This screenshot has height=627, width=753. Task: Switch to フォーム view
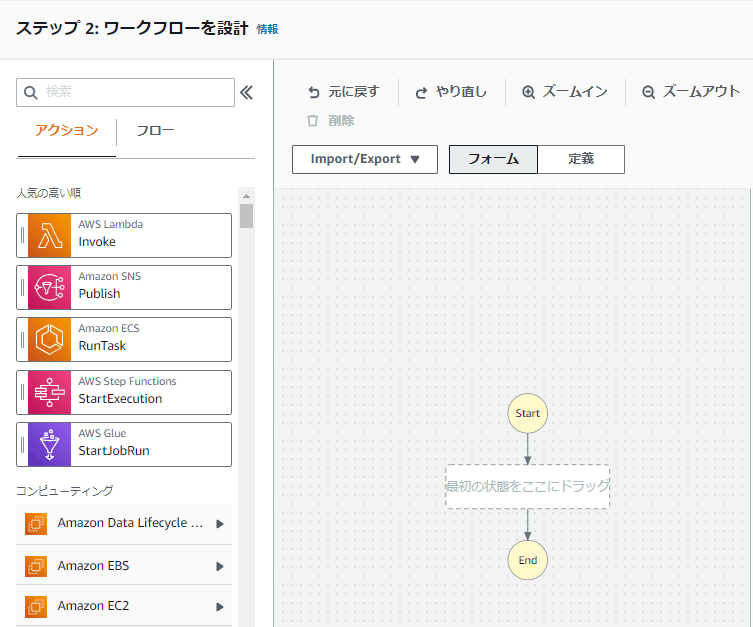[x=493, y=159]
